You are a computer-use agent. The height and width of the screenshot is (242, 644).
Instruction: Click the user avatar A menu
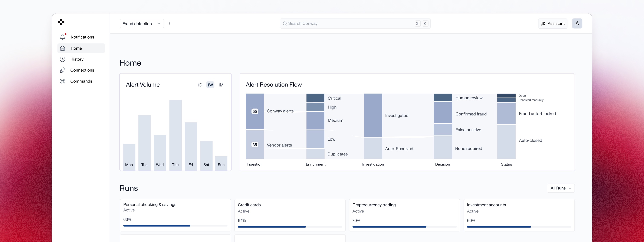point(577,23)
